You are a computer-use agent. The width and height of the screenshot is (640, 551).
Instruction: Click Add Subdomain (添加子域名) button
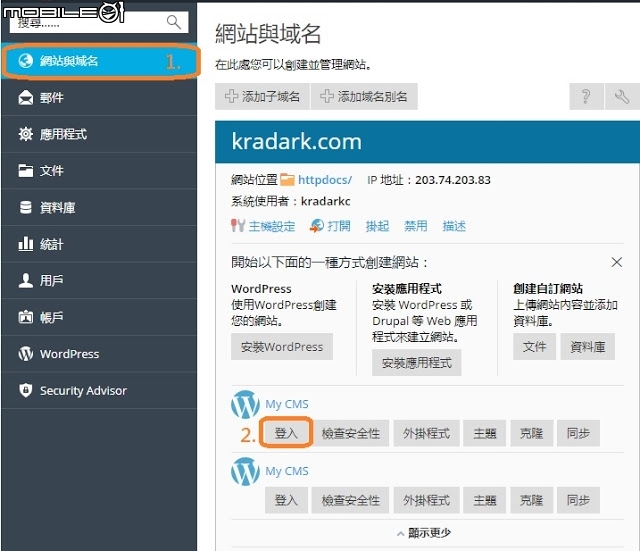coord(262,97)
